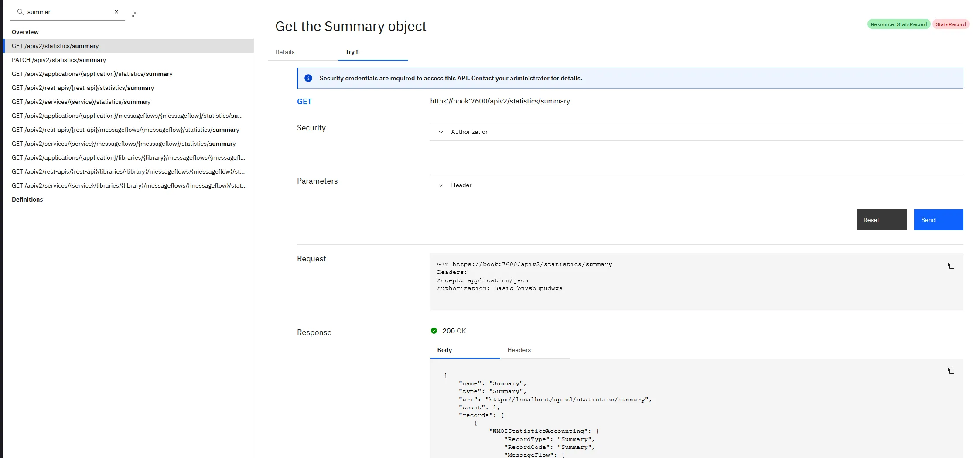980x458 pixels.
Task: Copy the request text
Action: (x=951, y=266)
